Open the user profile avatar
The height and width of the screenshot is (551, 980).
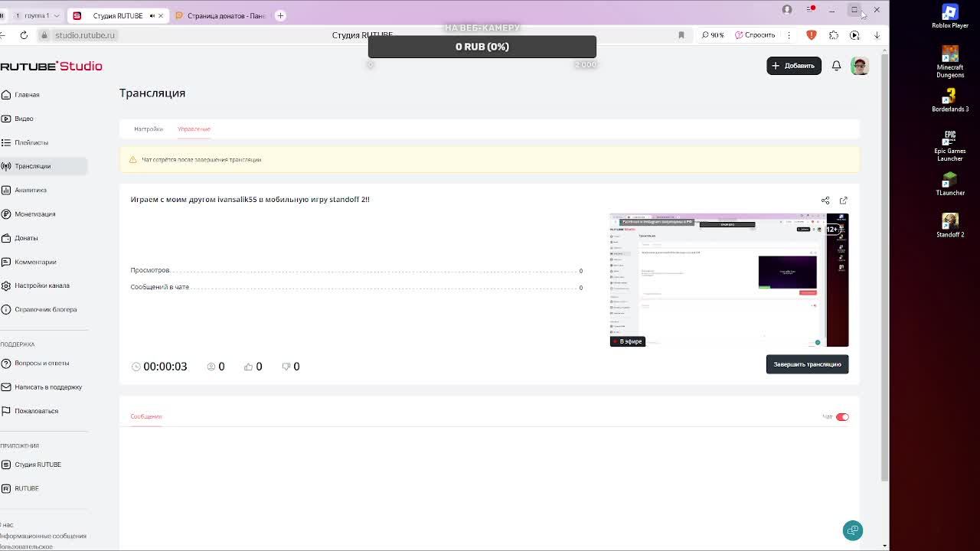tap(860, 66)
